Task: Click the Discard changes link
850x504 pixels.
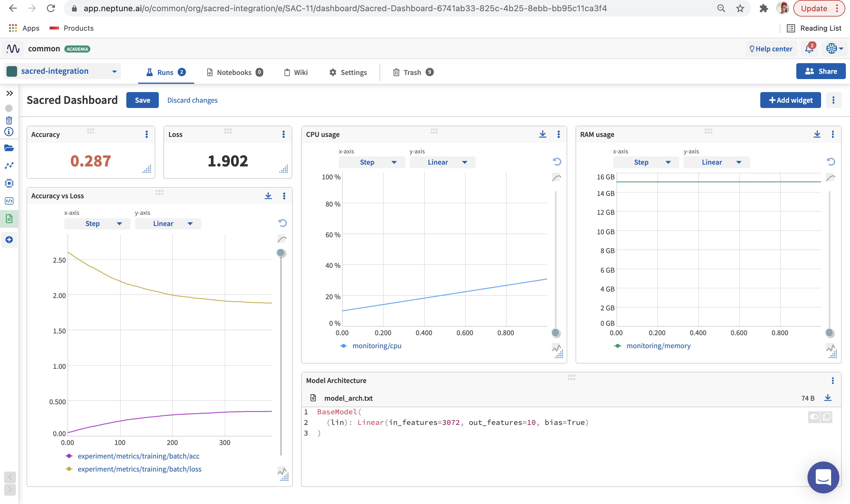Action: coord(192,100)
